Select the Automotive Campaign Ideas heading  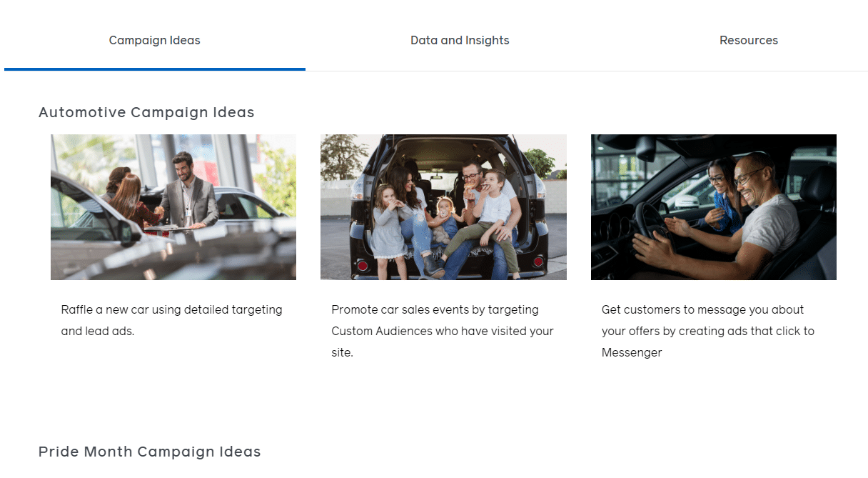[x=146, y=112]
